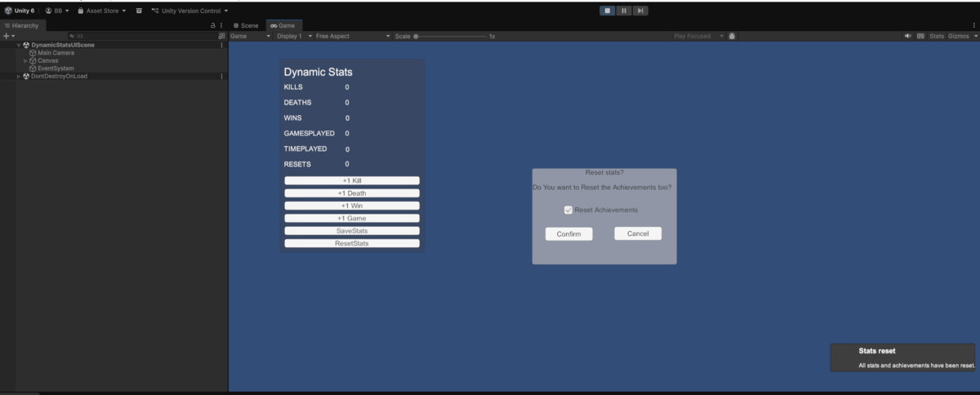Click the WINS stat label

click(x=294, y=118)
